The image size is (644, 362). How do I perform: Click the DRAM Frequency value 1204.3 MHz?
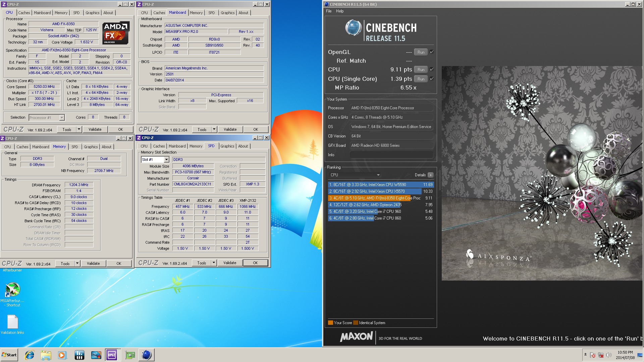(79, 185)
